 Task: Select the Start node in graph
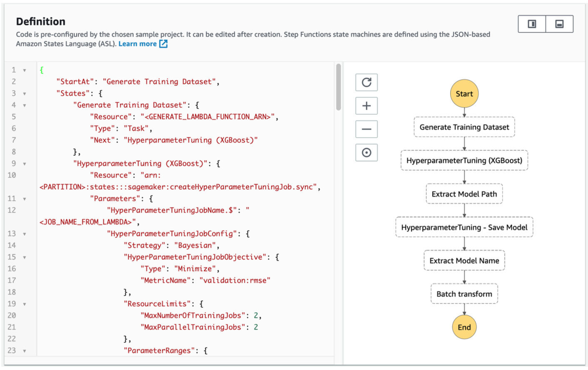(x=464, y=94)
